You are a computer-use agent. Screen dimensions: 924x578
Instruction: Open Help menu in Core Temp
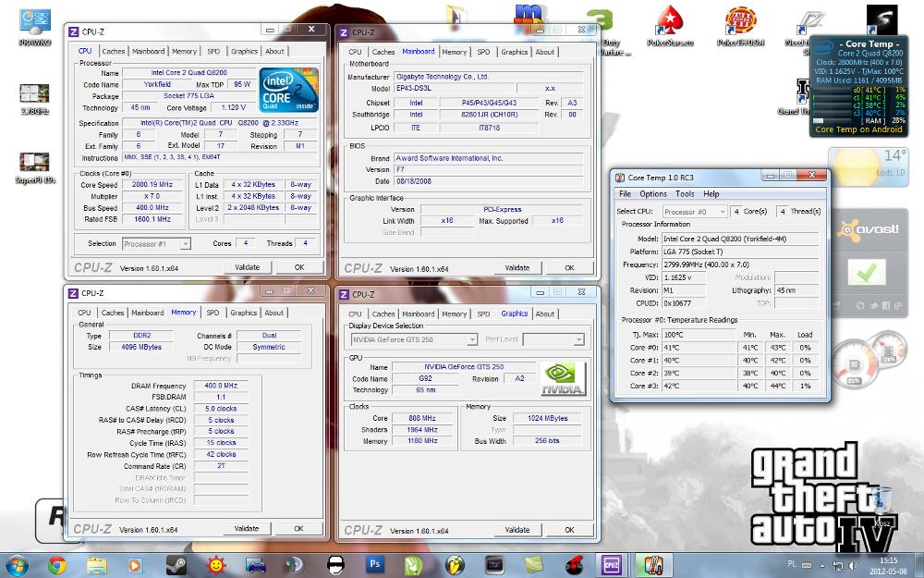click(x=711, y=193)
